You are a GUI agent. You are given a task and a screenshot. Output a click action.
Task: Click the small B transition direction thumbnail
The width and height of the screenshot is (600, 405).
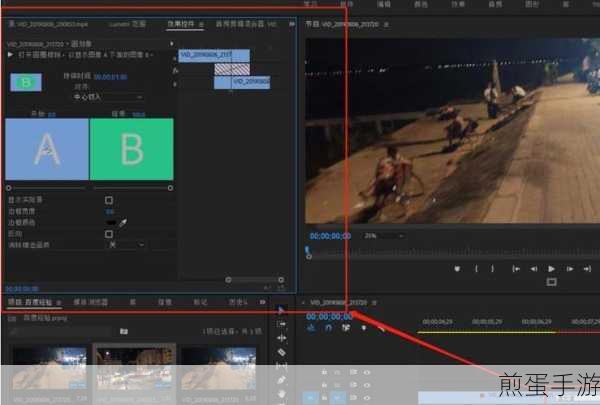pyautogui.click(x=26, y=82)
